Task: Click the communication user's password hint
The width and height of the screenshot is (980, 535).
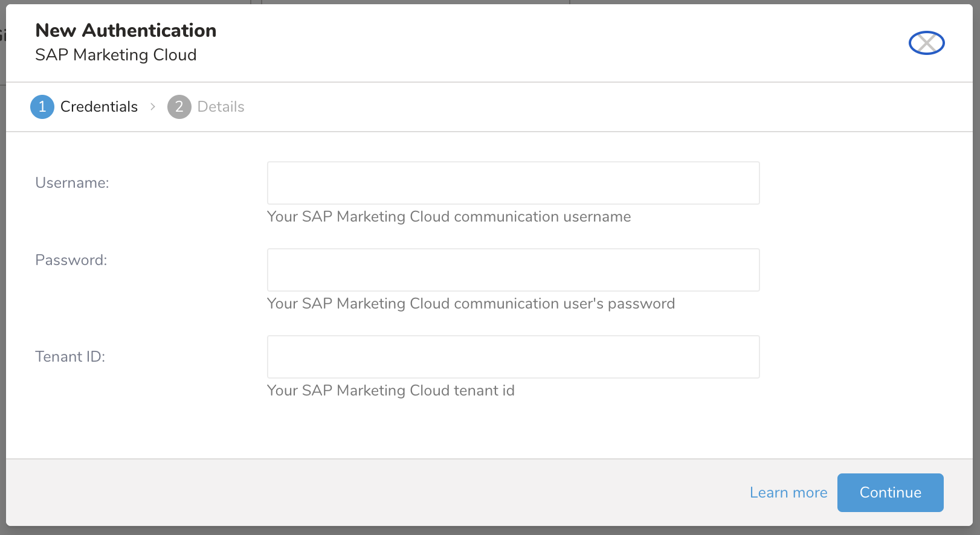Action: pyautogui.click(x=471, y=304)
